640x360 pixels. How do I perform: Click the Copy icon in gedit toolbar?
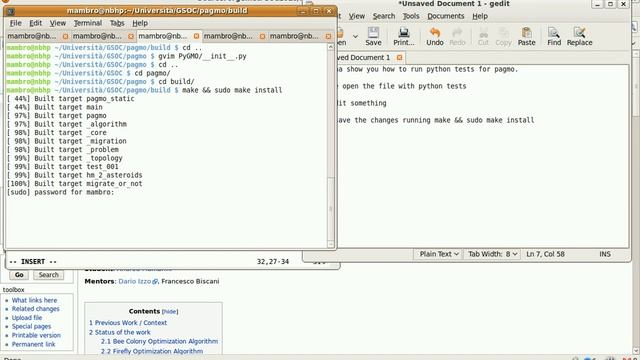[503, 36]
